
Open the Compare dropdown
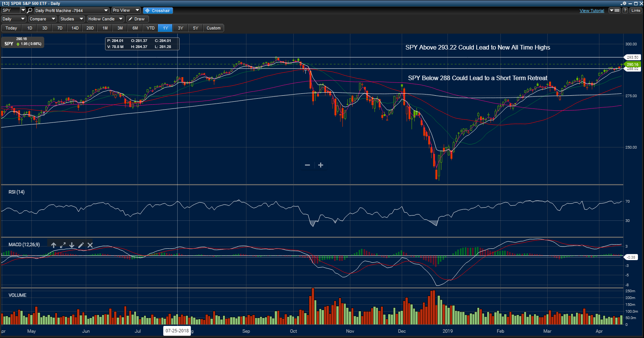(42, 19)
